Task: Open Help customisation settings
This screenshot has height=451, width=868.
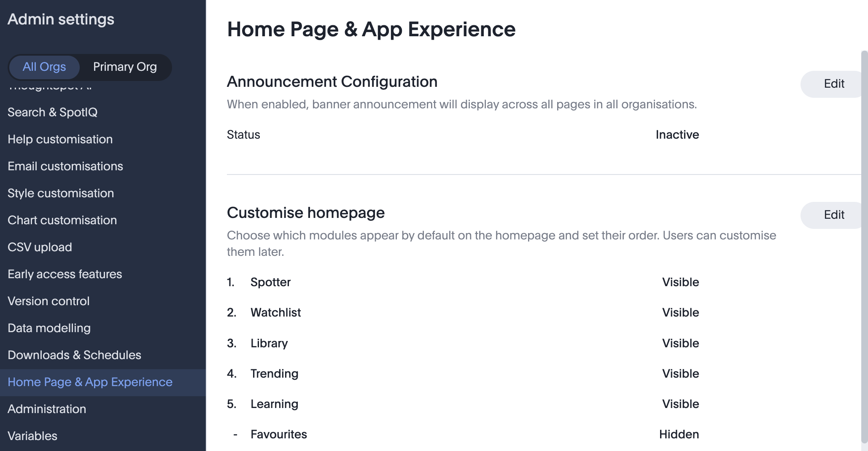Action: click(60, 139)
